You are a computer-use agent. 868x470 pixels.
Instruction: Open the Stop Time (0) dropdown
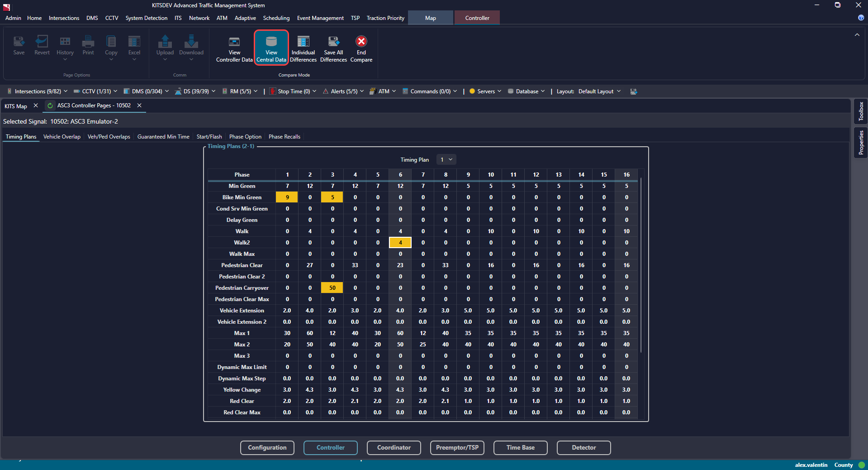[293, 91]
